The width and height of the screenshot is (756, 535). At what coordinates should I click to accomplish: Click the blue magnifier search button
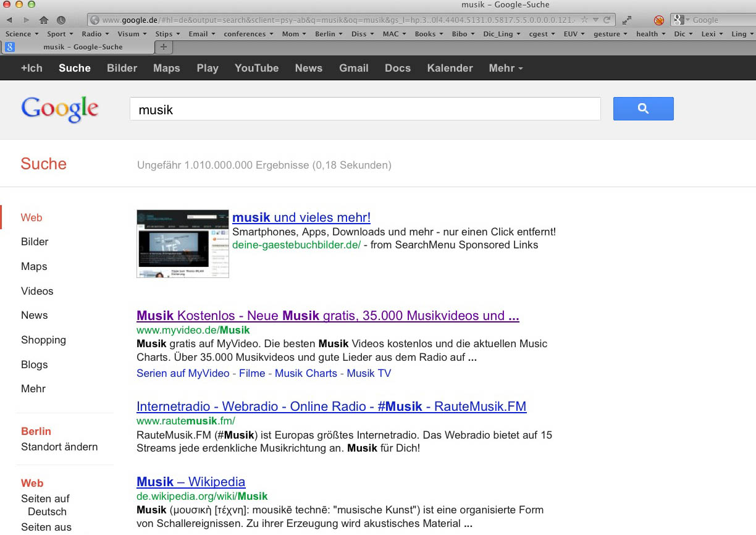(643, 109)
